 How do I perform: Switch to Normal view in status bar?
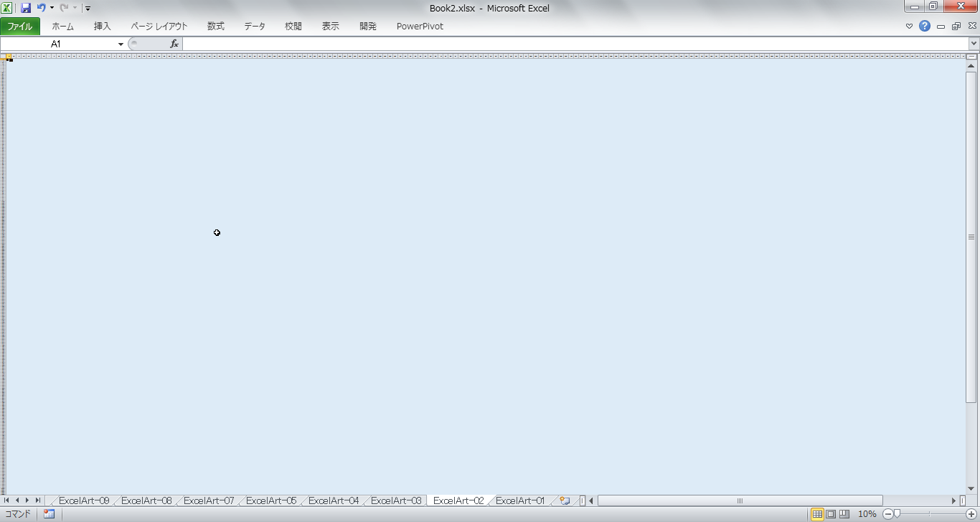[817, 514]
